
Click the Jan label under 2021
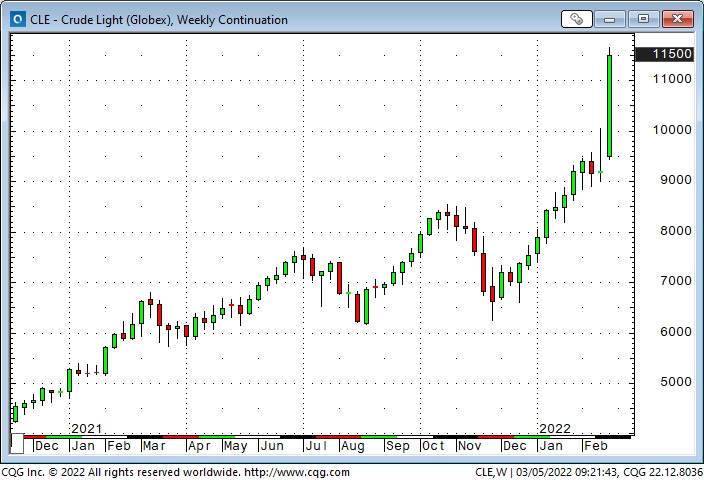tap(83, 446)
